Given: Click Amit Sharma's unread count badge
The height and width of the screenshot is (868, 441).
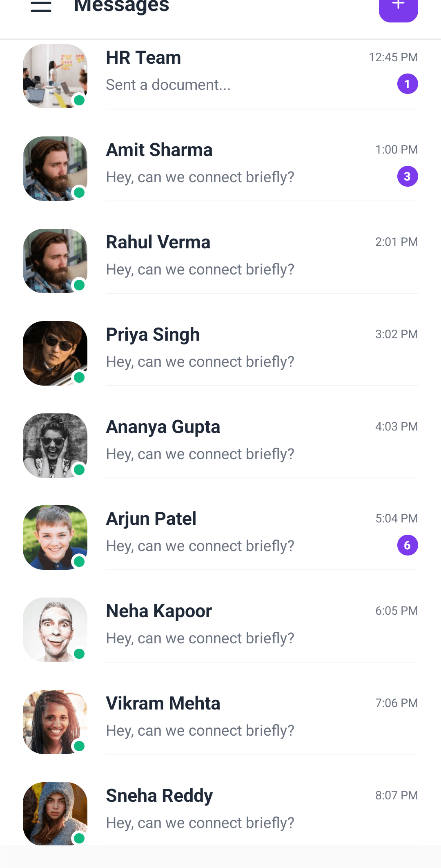Looking at the screenshot, I should tap(407, 176).
